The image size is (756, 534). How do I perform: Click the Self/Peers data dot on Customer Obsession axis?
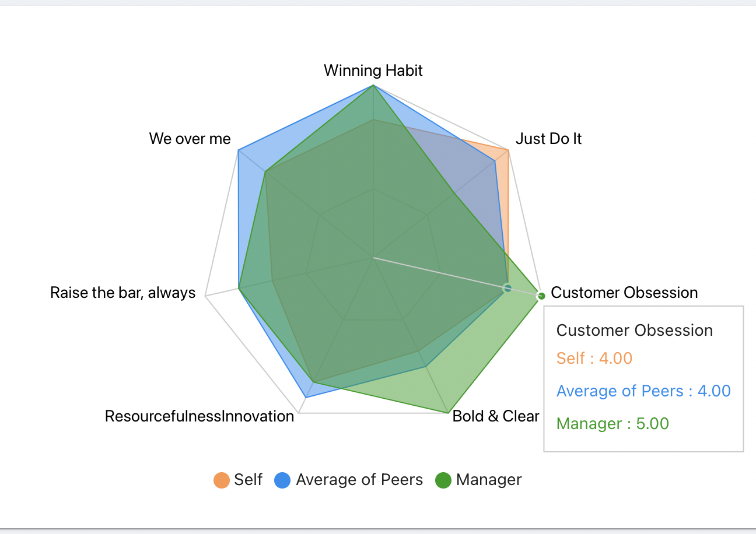click(508, 288)
